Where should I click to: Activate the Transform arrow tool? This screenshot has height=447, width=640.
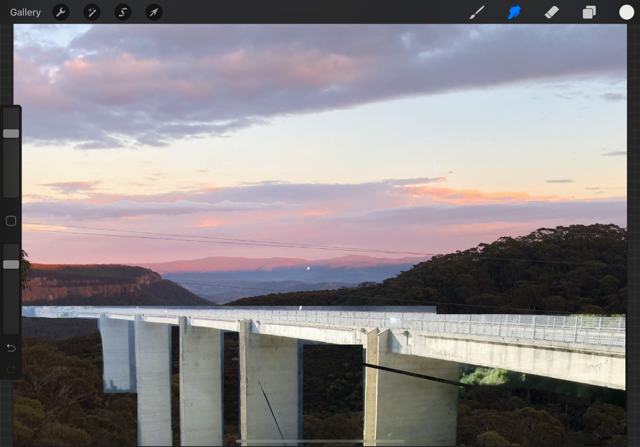point(153,12)
